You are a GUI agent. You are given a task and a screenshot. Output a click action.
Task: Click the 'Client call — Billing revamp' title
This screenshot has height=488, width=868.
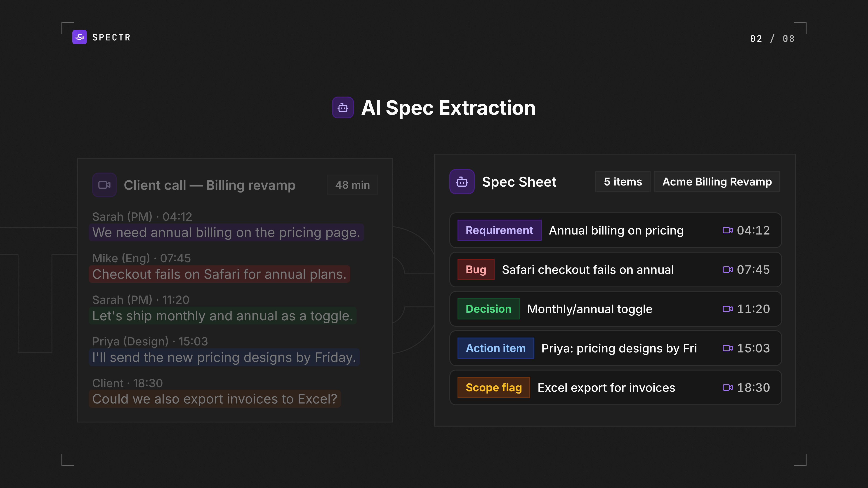210,185
